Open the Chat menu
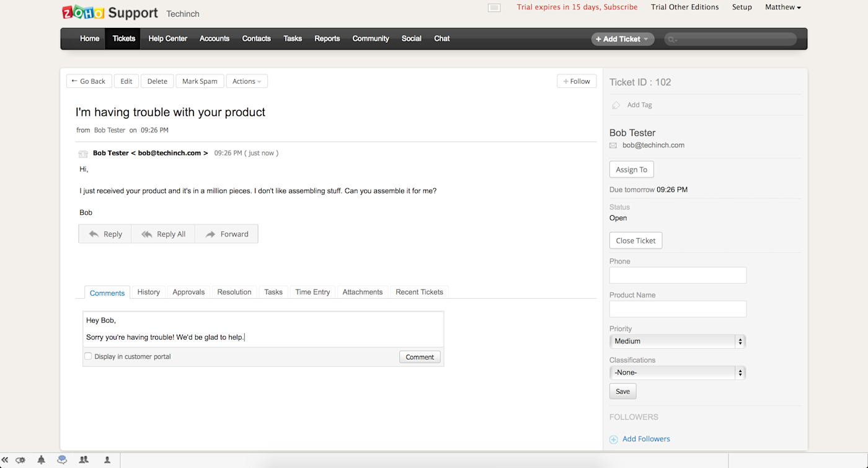 pos(442,38)
